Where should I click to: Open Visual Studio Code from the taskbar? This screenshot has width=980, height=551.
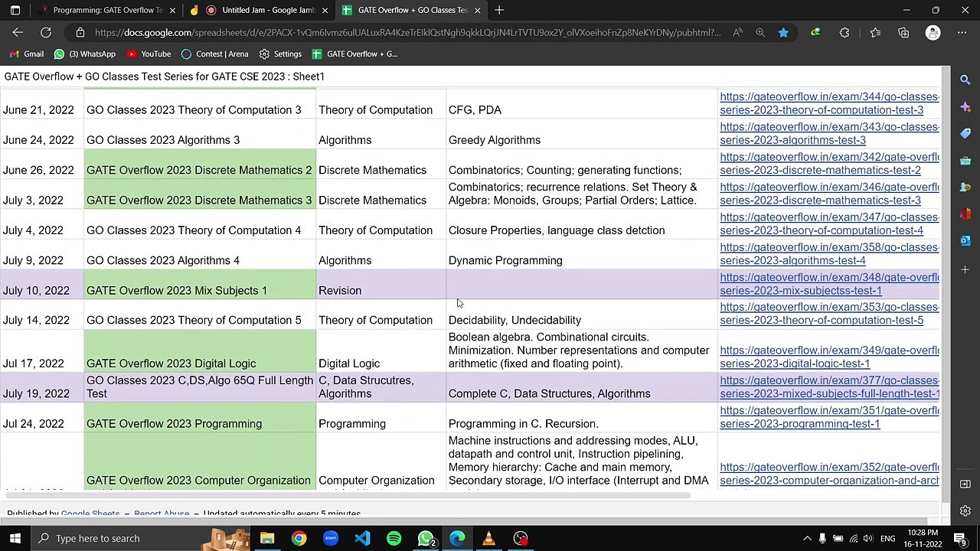click(362, 538)
